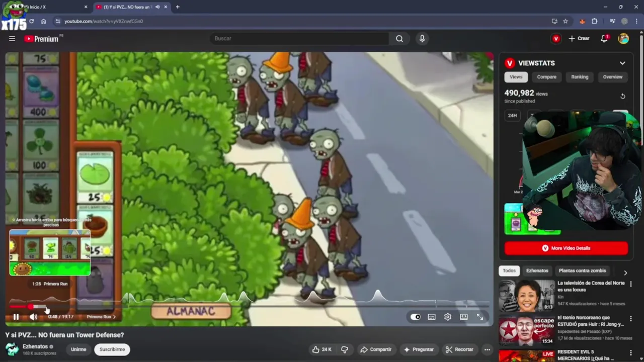Enter fullscreen mode
644x362 pixels.
[x=480, y=317]
